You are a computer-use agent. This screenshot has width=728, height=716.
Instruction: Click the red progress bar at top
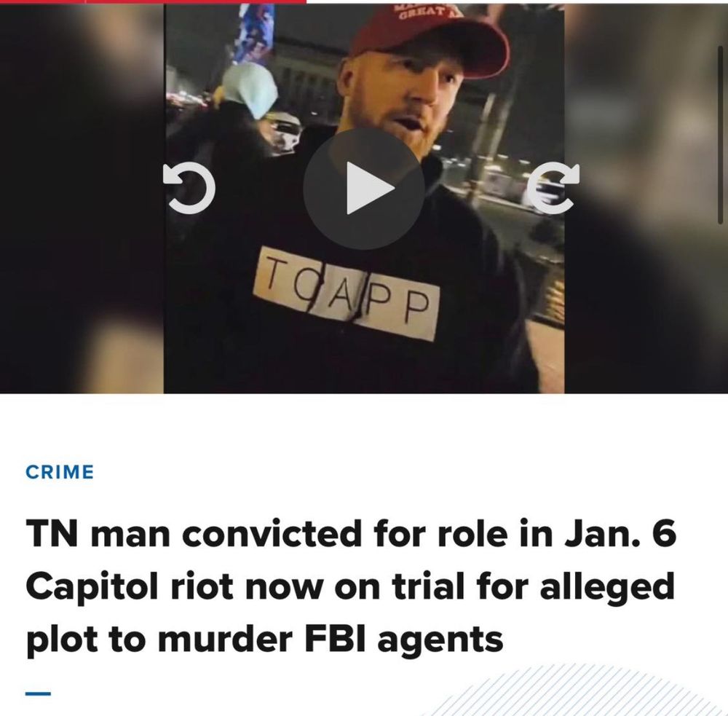click(153, 1)
